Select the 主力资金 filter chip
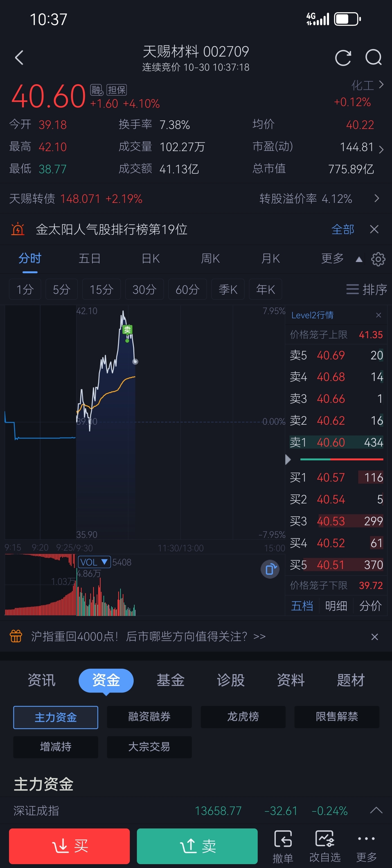The width and height of the screenshot is (392, 868). point(56,717)
